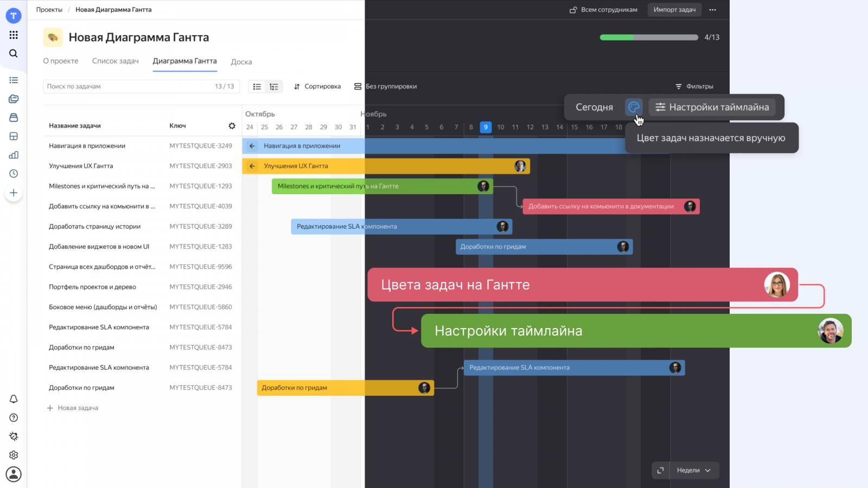The width and height of the screenshot is (868, 488).
Task: Open the notifications bell icon
Action: click(14, 399)
